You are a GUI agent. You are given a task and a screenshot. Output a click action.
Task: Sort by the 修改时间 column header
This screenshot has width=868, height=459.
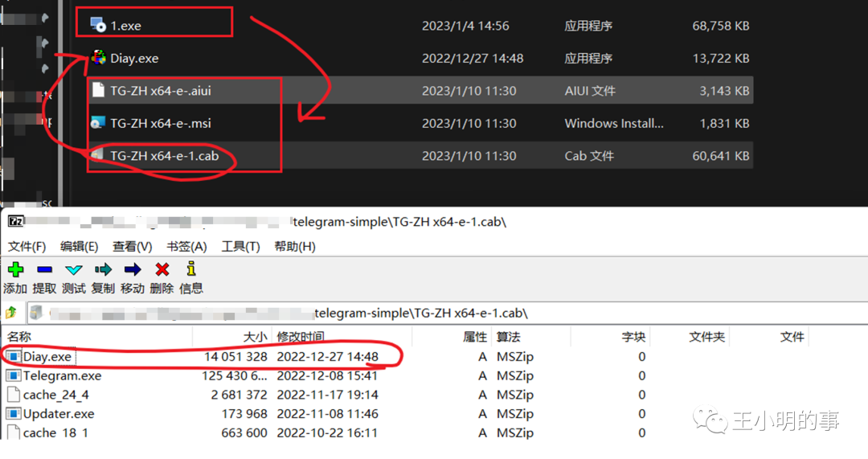pos(301,337)
